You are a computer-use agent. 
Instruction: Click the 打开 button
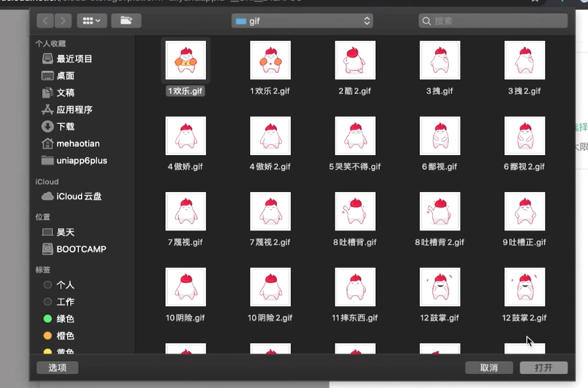click(x=543, y=368)
